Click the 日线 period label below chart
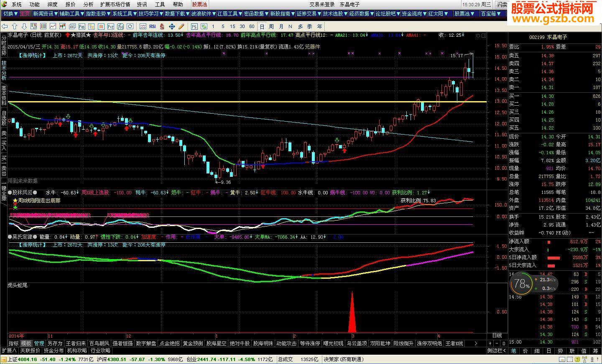This screenshot has height=364, width=602. 497,336
